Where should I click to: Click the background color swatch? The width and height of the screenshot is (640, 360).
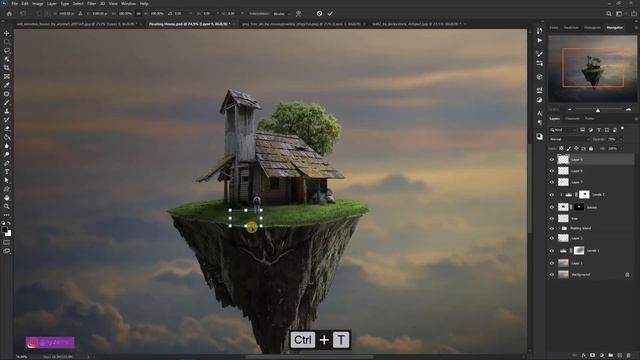click(x=9, y=233)
